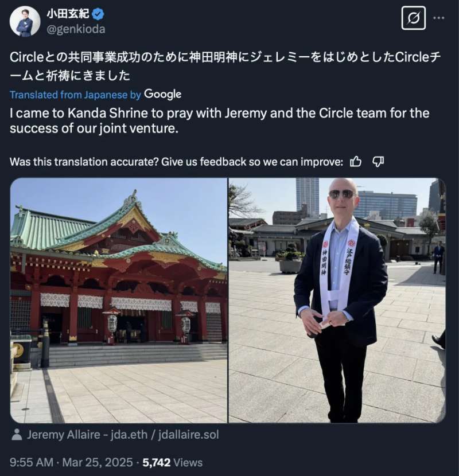
Task: Click the translated English tweet text
Action: click(x=219, y=120)
